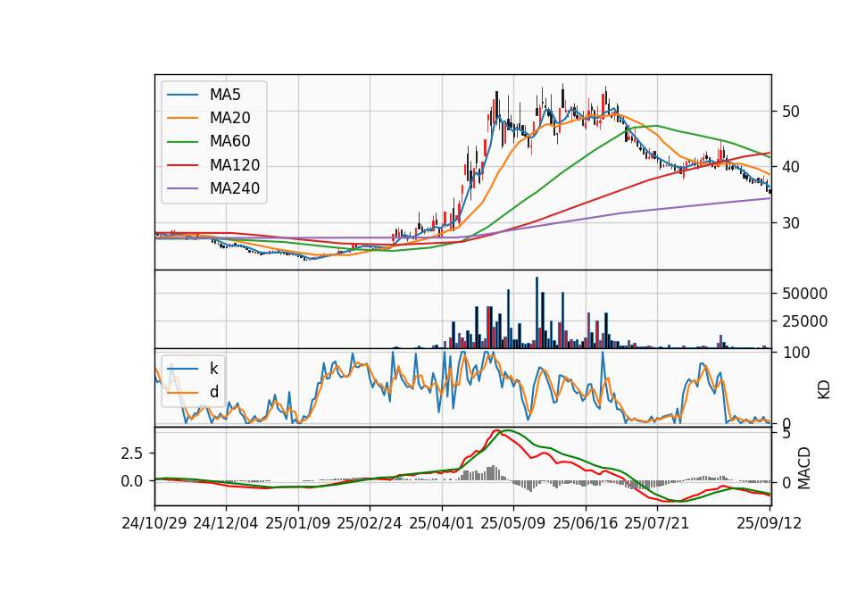The height and width of the screenshot is (616, 857).
Task: Click the KD axis value 100
Action: (x=796, y=353)
